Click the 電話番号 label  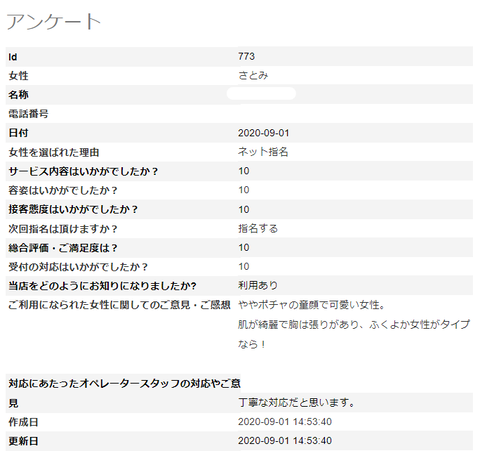[x=28, y=114]
